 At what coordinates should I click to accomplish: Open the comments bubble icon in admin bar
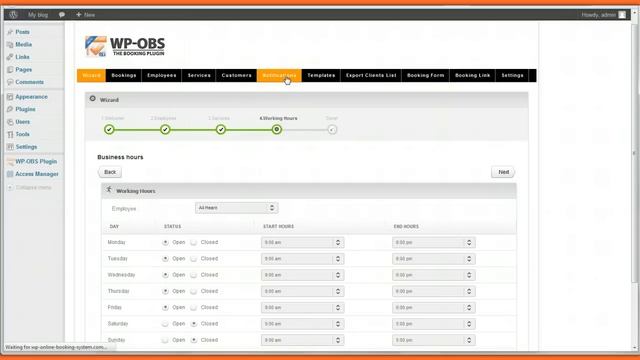62,15
